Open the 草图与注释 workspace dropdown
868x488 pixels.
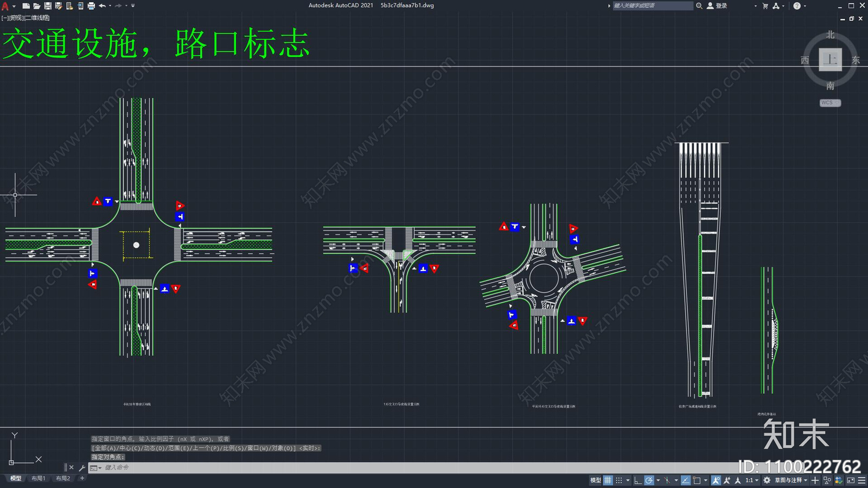(x=791, y=480)
